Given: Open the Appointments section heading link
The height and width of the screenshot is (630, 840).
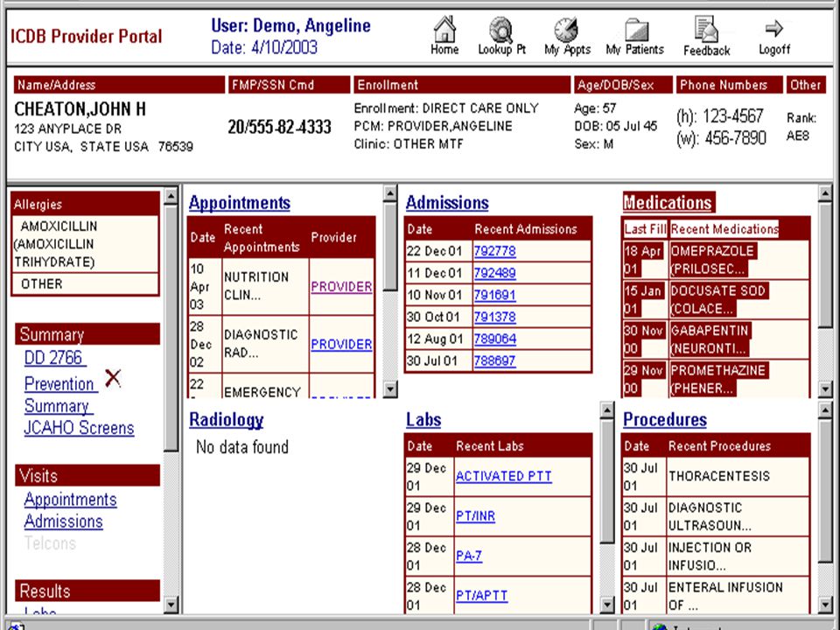Looking at the screenshot, I should click(x=240, y=202).
